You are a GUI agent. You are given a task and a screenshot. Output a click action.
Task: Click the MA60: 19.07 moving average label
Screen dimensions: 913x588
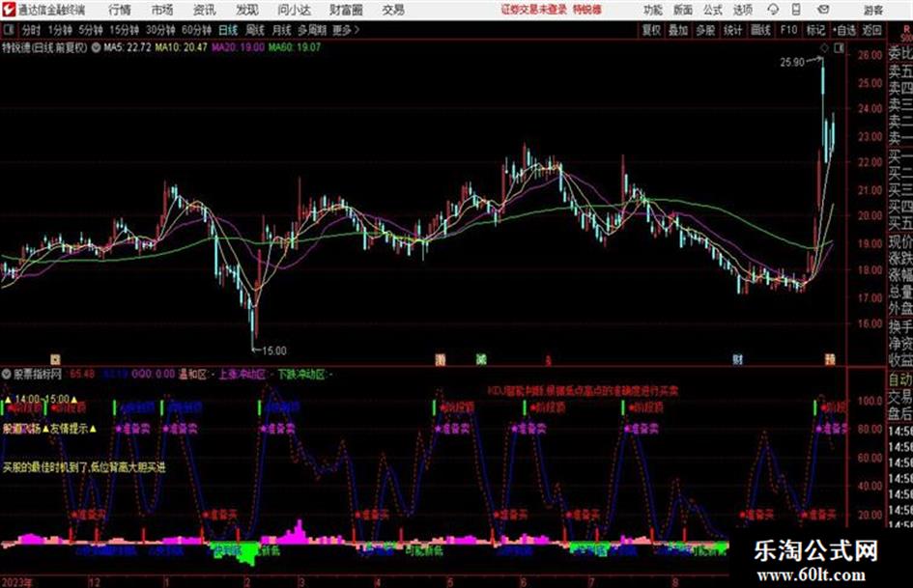295,47
